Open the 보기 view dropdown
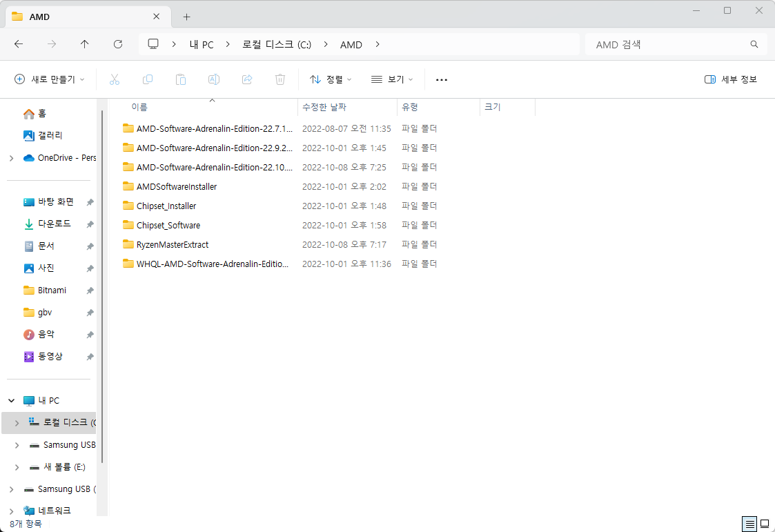This screenshot has height=532, width=775. (x=392, y=79)
